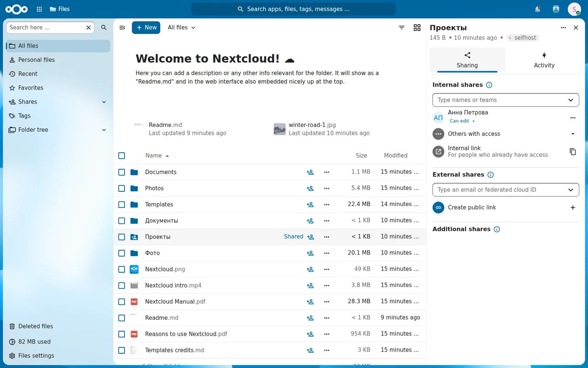Show info about Additional shares
This screenshot has height=368, width=588.
pos(497,229)
